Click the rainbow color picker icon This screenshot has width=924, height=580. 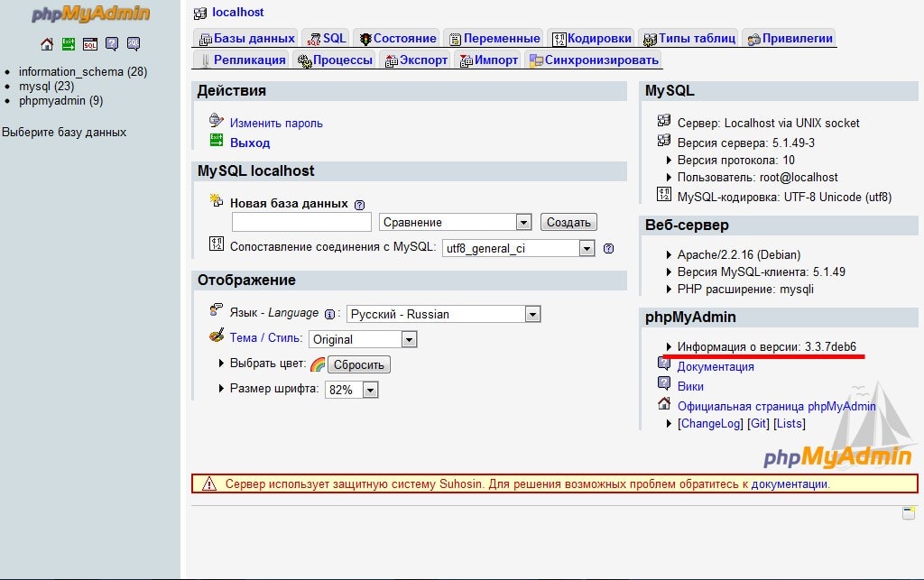pos(318,364)
